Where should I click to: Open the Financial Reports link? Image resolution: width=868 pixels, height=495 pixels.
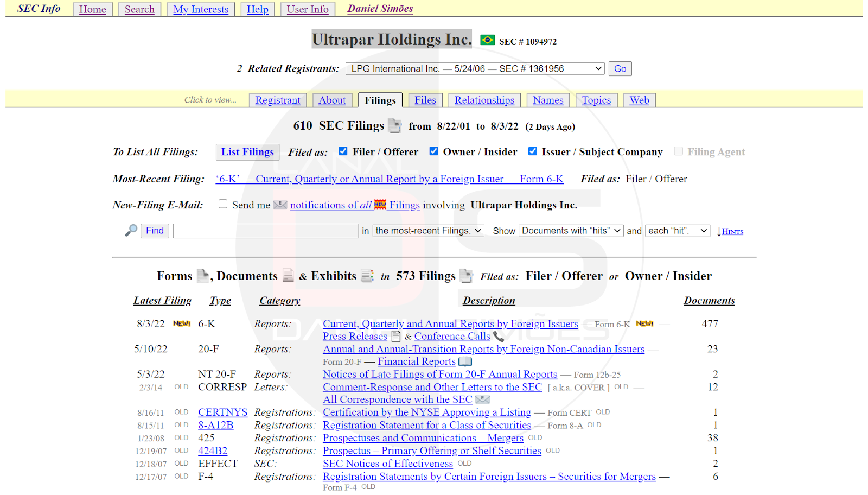point(417,361)
